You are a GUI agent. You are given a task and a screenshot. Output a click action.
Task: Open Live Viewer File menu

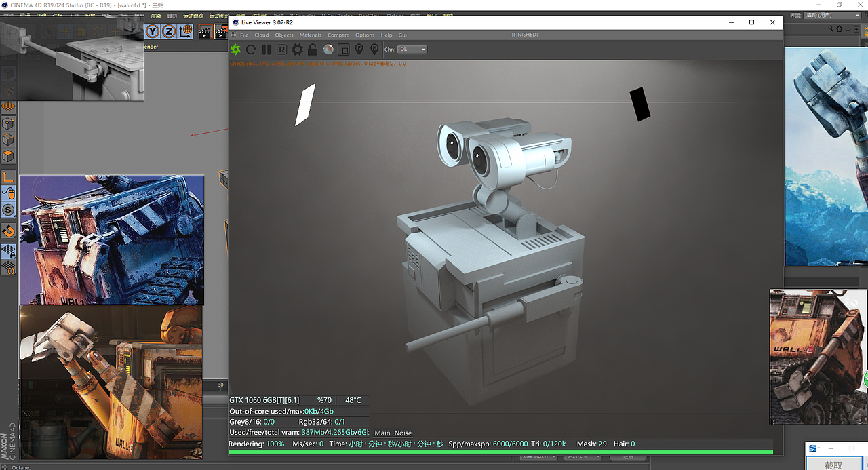244,35
